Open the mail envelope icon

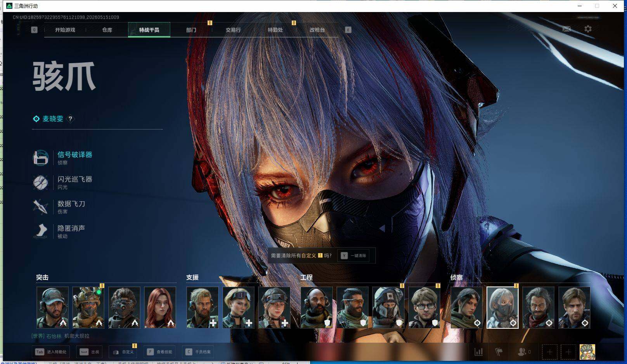[x=566, y=29]
